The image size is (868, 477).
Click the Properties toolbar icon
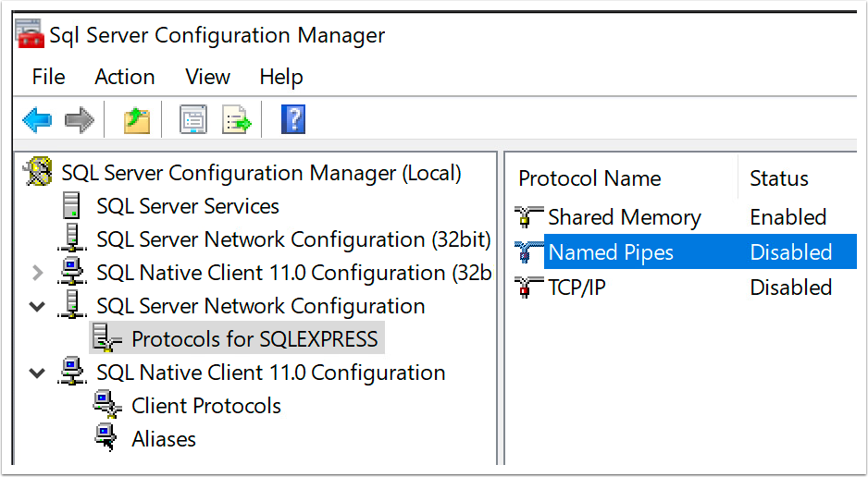click(x=193, y=120)
